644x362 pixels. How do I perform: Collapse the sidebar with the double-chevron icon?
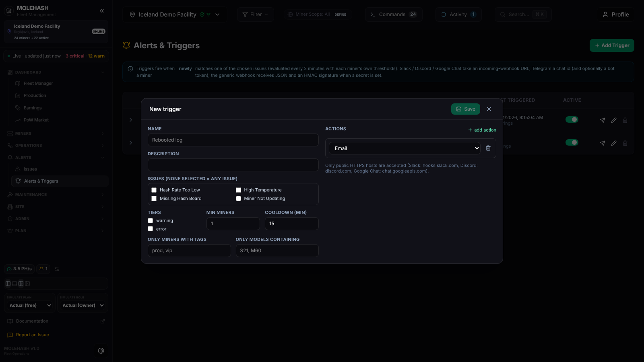click(x=102, y=11)
